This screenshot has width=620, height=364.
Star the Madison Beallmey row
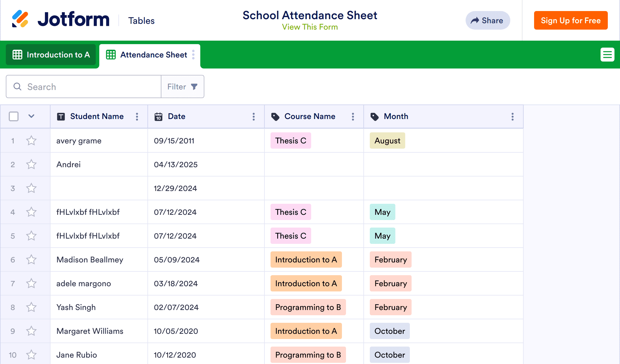[31, 260]
